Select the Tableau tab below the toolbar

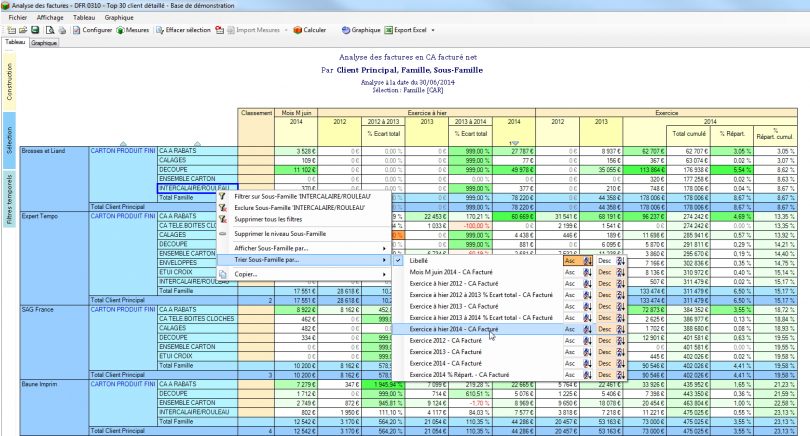(15, 42)
